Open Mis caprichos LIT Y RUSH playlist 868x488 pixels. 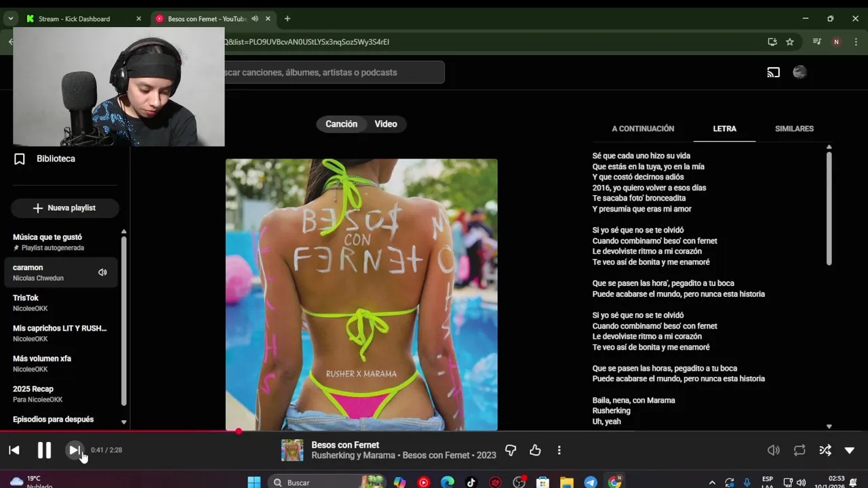pos(61,333)
